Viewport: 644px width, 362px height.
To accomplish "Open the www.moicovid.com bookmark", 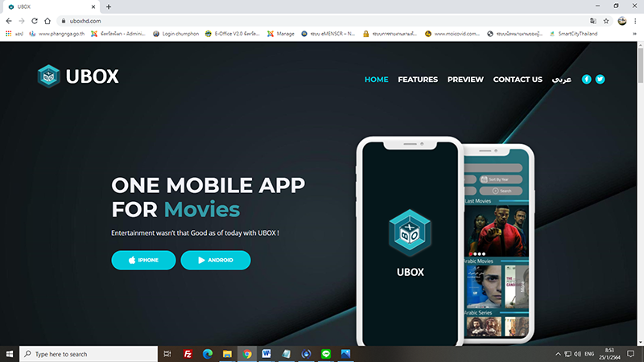I will [452, 34].
